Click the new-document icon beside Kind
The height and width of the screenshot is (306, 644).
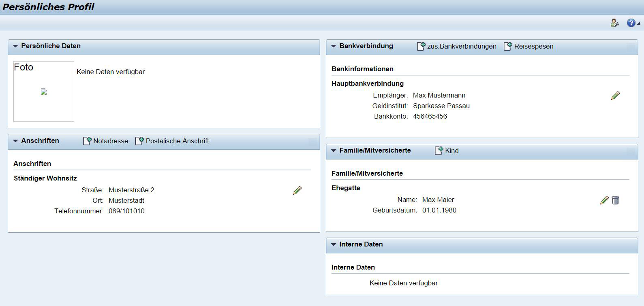(x=439, y=151)
